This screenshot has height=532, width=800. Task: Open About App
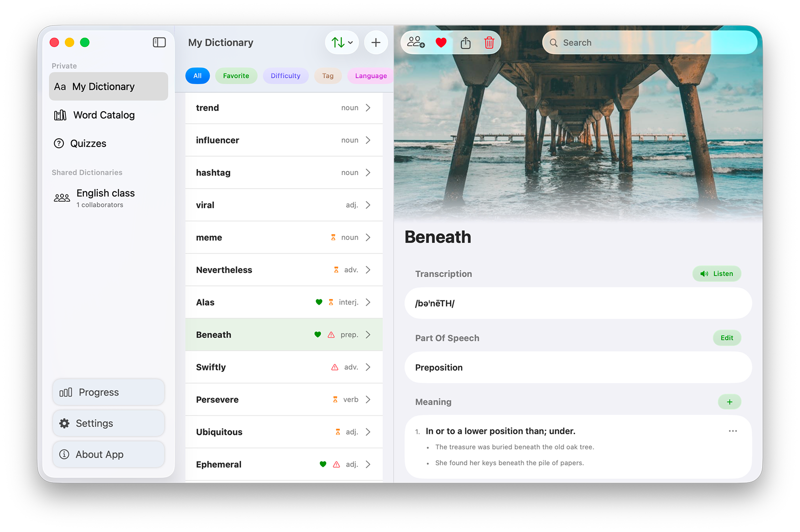[99, 454]
